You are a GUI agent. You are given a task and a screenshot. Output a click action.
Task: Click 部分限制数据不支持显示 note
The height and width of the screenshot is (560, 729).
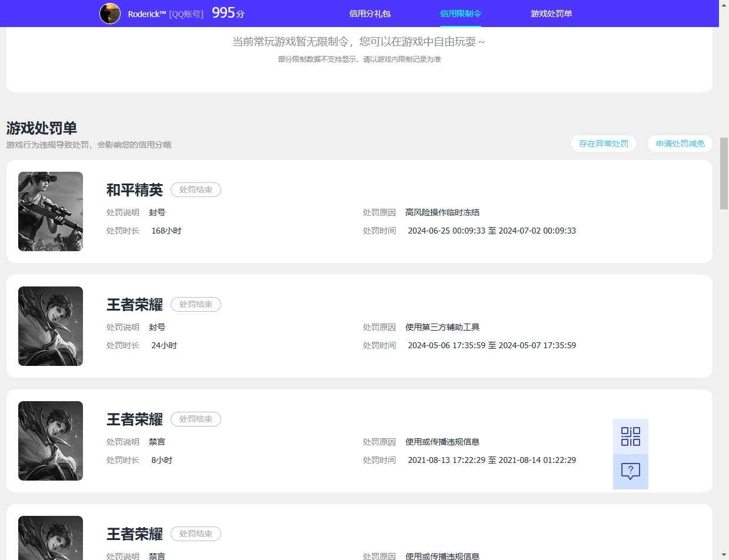click(x=359, y=59)
